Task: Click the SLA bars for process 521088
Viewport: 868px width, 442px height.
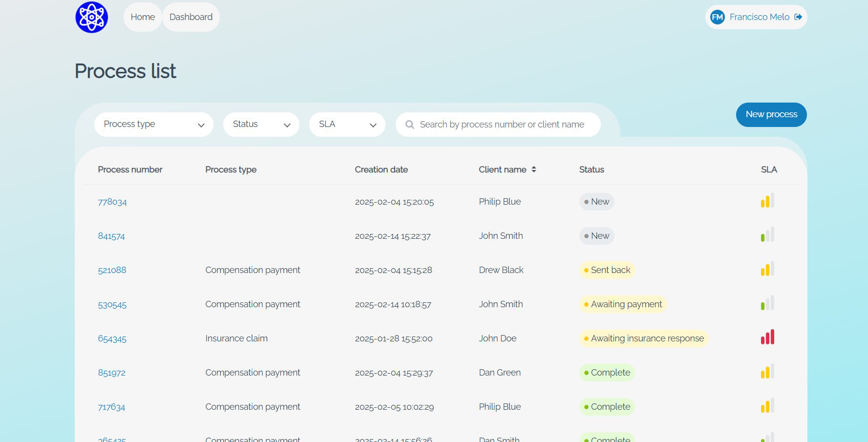Action: click(767, 269)
